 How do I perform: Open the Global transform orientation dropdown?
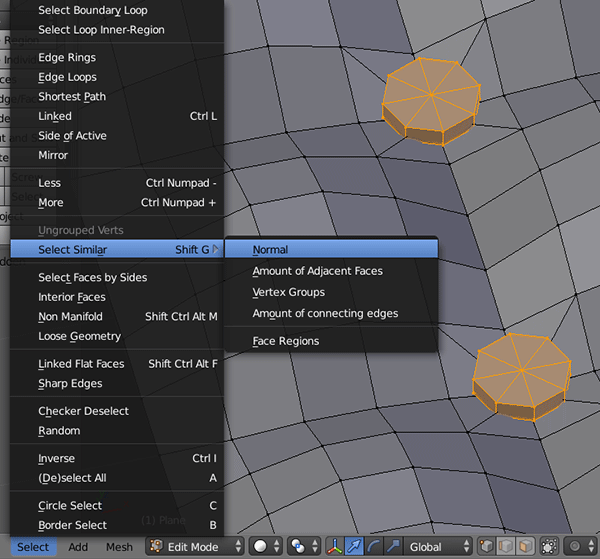coord(437,547)
